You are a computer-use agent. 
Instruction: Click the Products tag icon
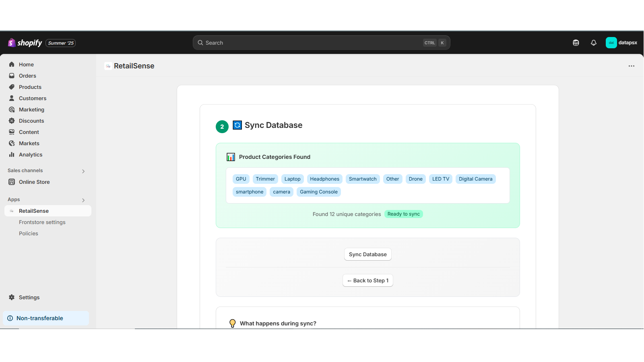click(12, 87)
